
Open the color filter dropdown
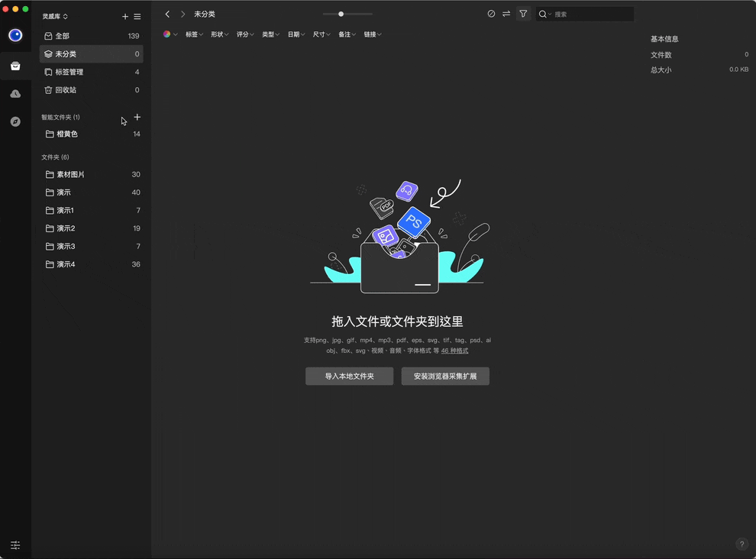[x=170, y=34]
